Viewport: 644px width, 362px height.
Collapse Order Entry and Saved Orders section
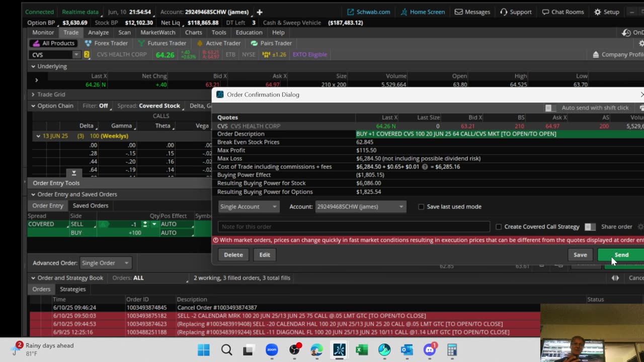tap(33, 195)
